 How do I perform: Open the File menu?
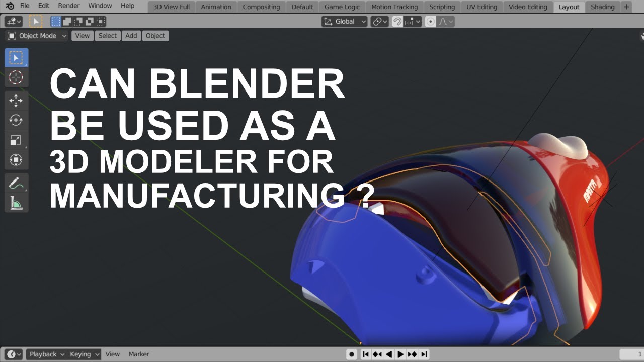click(x=25, y=6)
